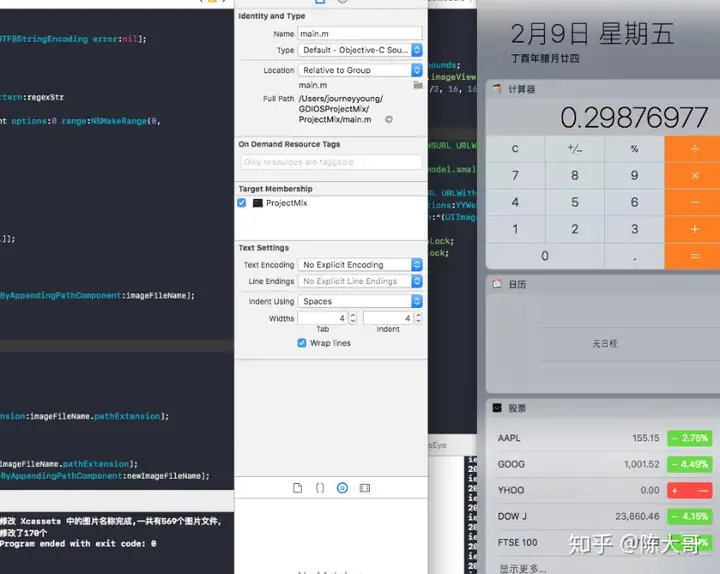This screenshot has width=720, height=574.
Task: Select the AAPL stock row
Action: tap(604, 438)
